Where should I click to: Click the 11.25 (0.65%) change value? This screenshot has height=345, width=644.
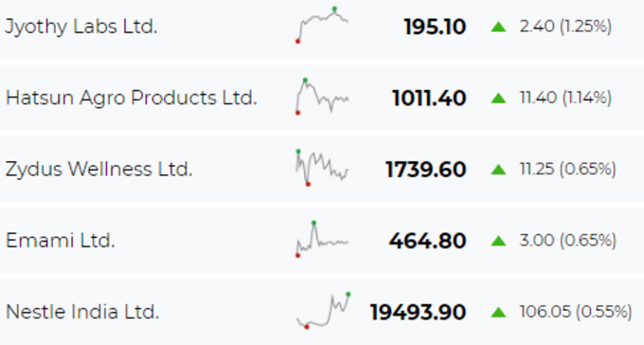coord(567,169)
